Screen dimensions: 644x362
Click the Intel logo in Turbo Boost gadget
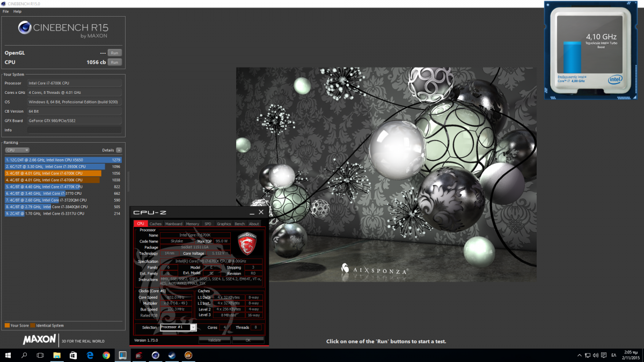pos(615,79)
